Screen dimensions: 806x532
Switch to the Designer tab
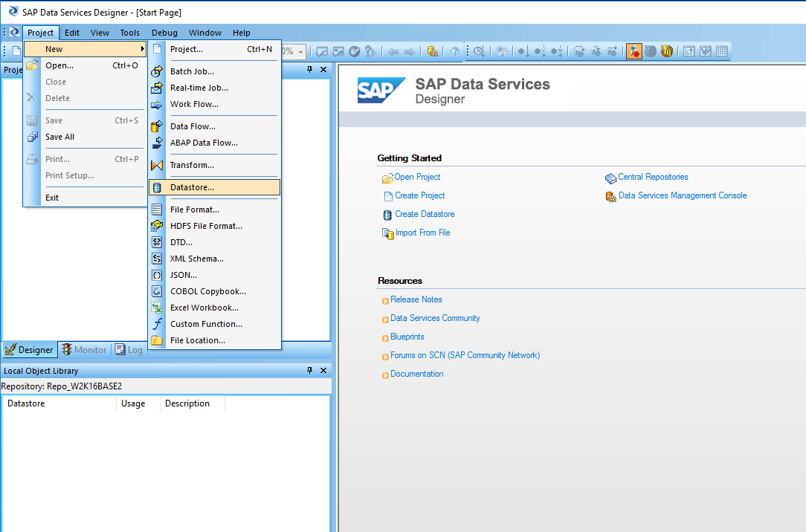click(x=30, y=350)
